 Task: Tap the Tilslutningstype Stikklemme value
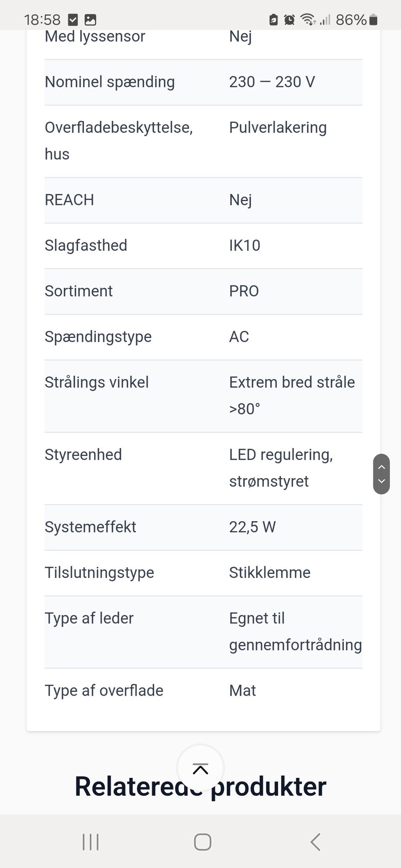(269, 573)
